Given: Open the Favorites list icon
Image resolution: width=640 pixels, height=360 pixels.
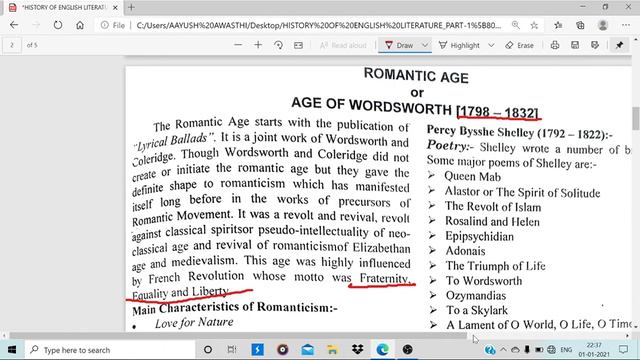Looking at the screenshot, I should (x=558, y=25).
